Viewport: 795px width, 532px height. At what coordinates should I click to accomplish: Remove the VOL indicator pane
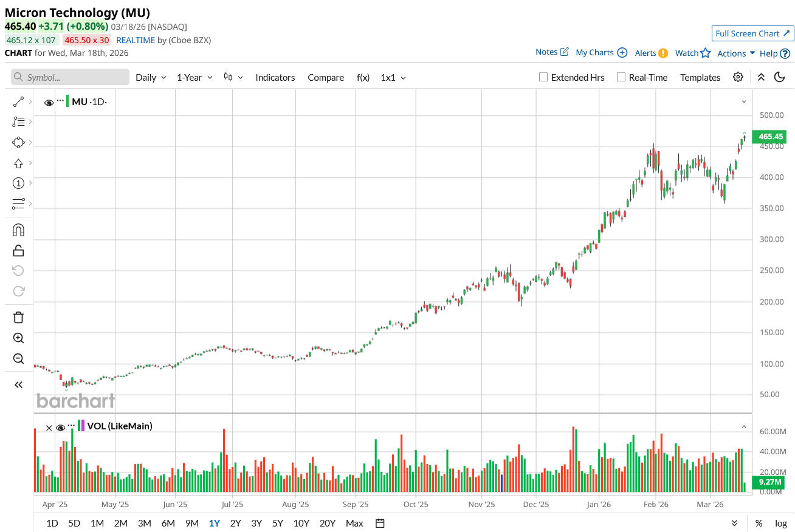click(x=49, y=428)
